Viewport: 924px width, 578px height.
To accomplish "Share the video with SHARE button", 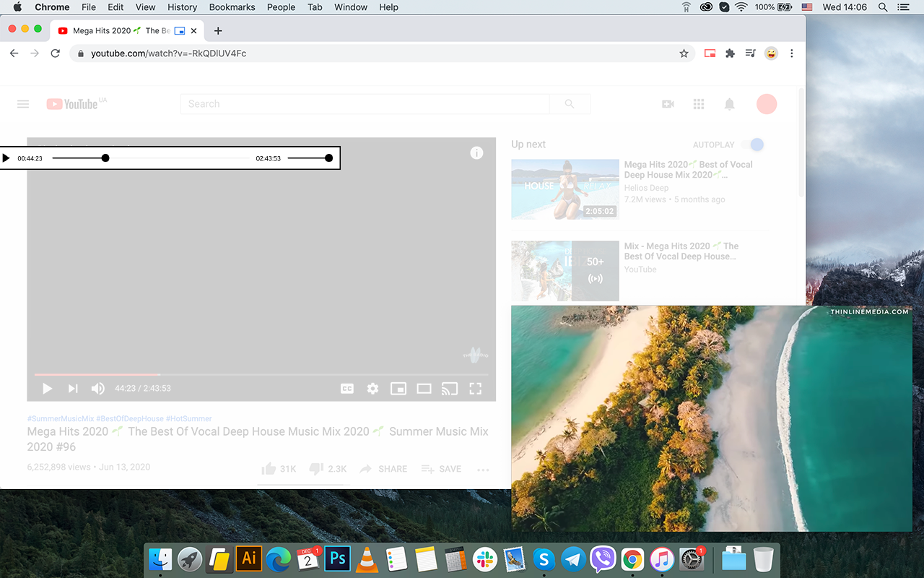I will pyautogui.click(x=383, y=469).
